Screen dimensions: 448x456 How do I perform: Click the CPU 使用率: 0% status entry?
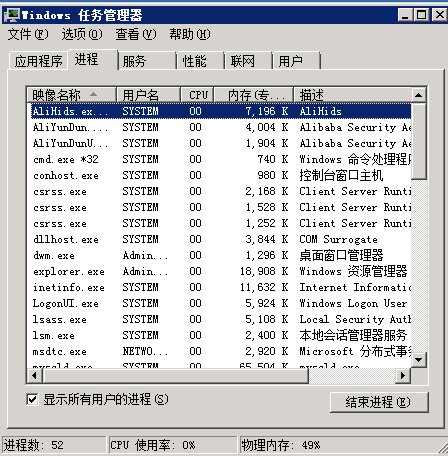[x=173, y=445]
